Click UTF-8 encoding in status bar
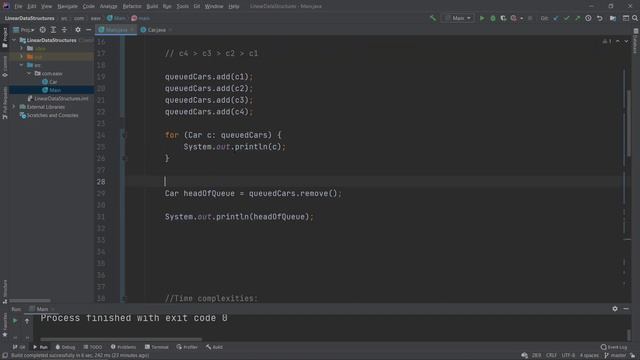 tap(568, 356)
